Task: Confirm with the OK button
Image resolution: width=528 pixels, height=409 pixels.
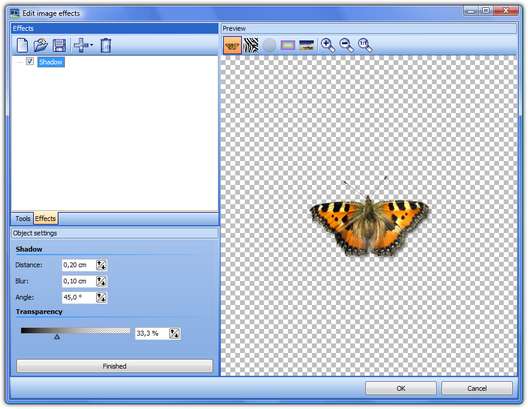Action: pos(401,388)
